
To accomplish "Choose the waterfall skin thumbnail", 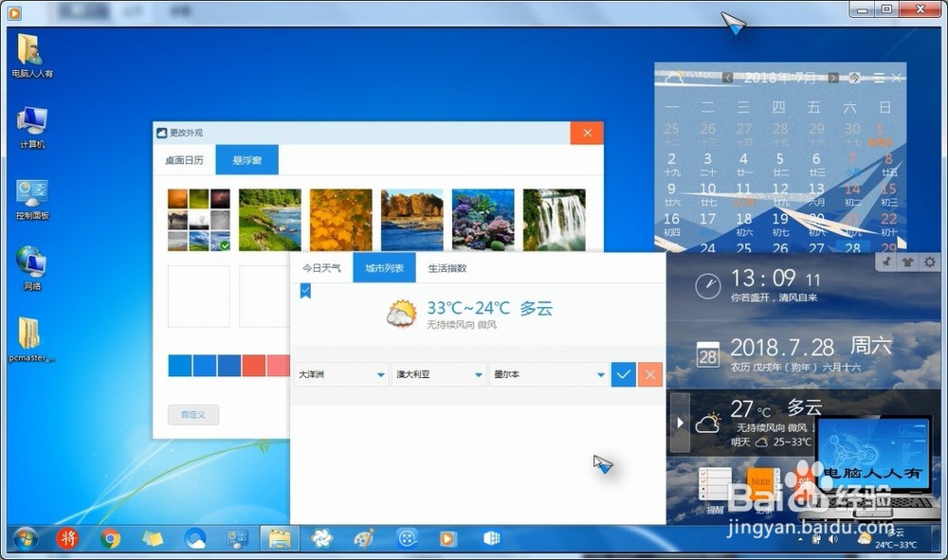I will pos(554,220).
